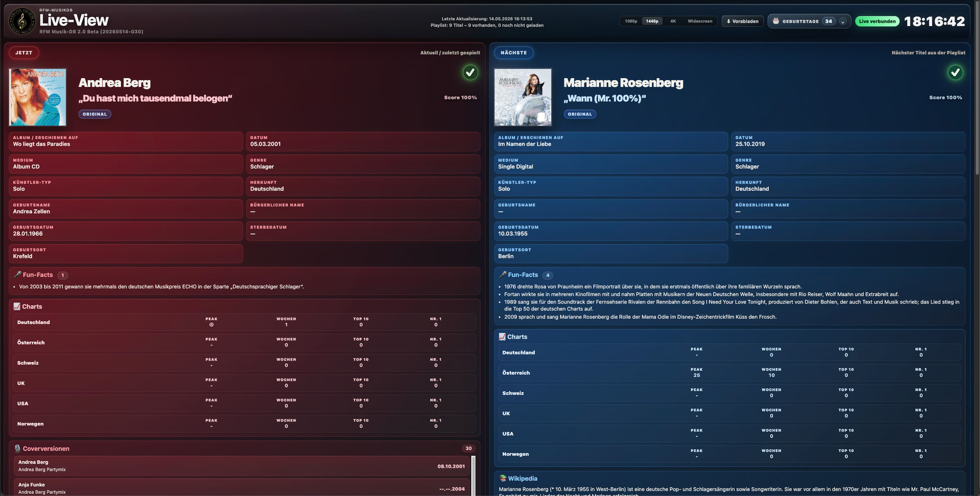Click the medium value 'Album CD'
Screen dimensions: 980x496
coord(26,167)
